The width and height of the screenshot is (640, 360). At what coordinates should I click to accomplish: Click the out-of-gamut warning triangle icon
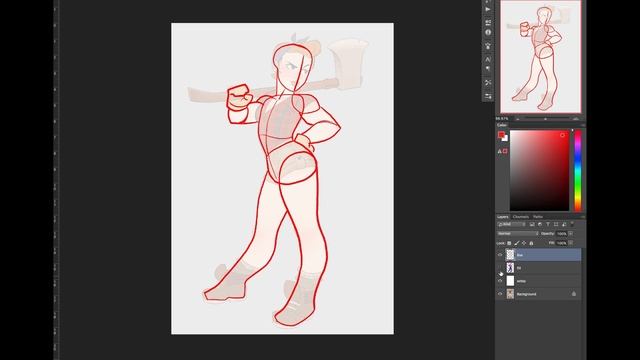(x=499, y=151)
